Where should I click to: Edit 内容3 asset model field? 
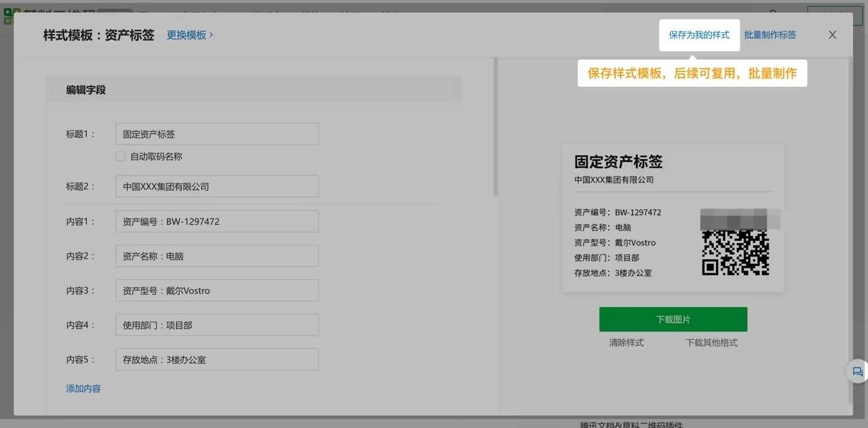[x=217, y=291]
